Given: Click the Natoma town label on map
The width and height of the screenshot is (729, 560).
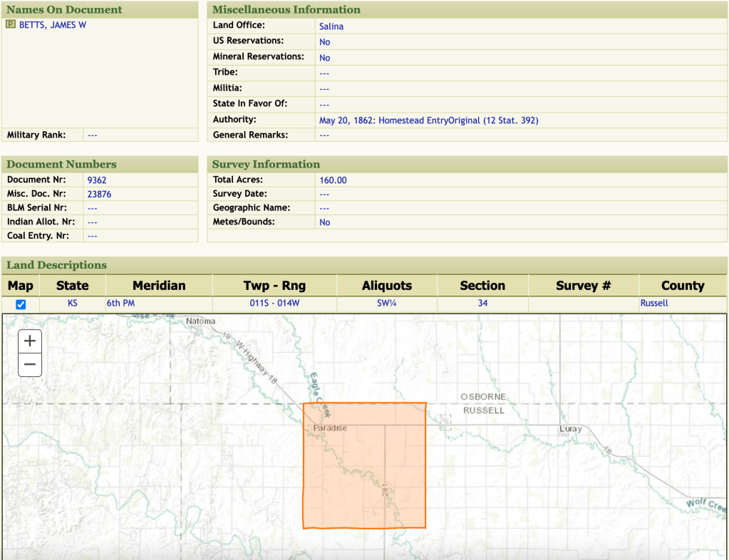Looking at the screenshot, I should 200,321.
